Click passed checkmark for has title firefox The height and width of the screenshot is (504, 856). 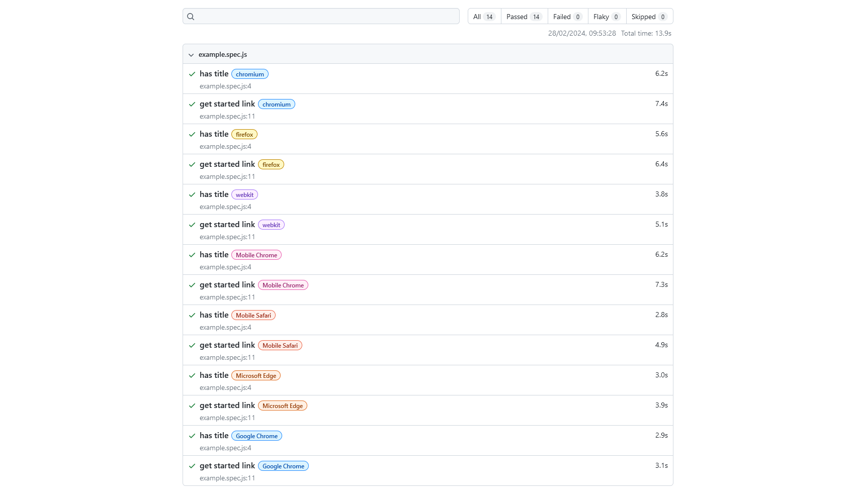tap(192, 134)
